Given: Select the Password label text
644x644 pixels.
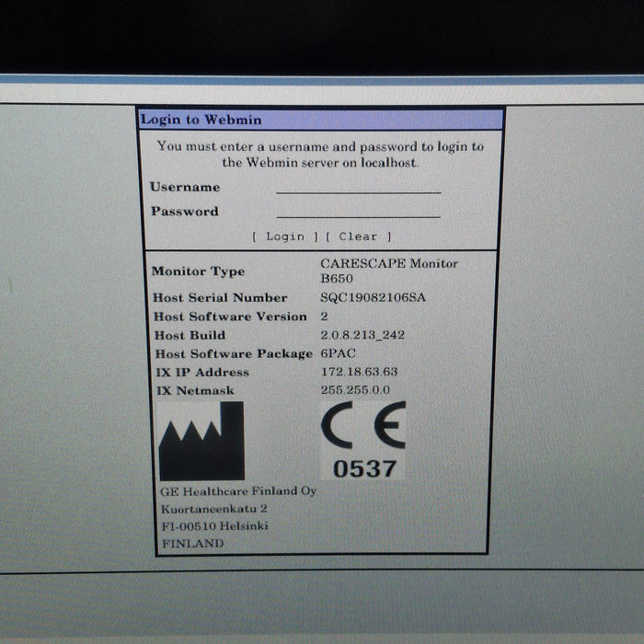Looking at the screenshot, I should tap(184, 212).
